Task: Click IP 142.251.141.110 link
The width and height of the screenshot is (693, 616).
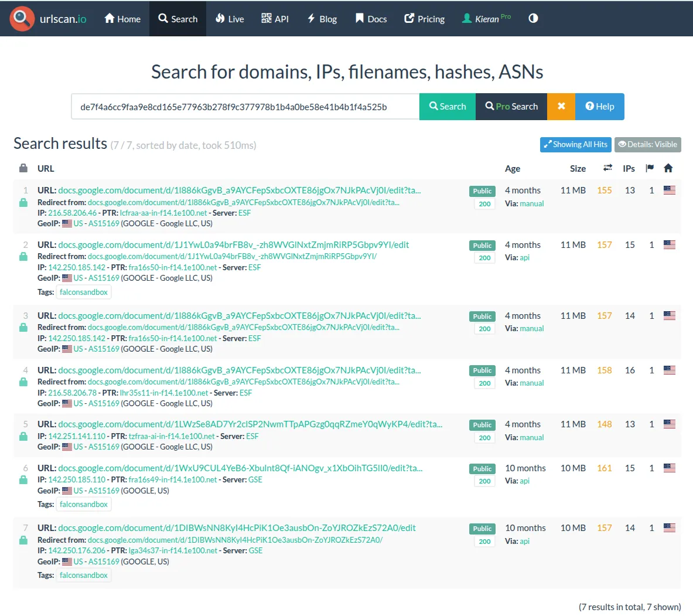Action: (x=77, y=436)
